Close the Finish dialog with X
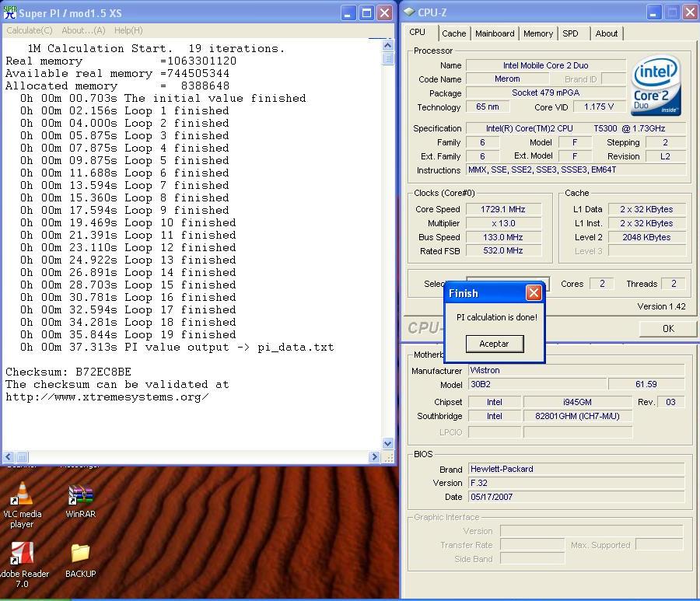 coord(534,292)
